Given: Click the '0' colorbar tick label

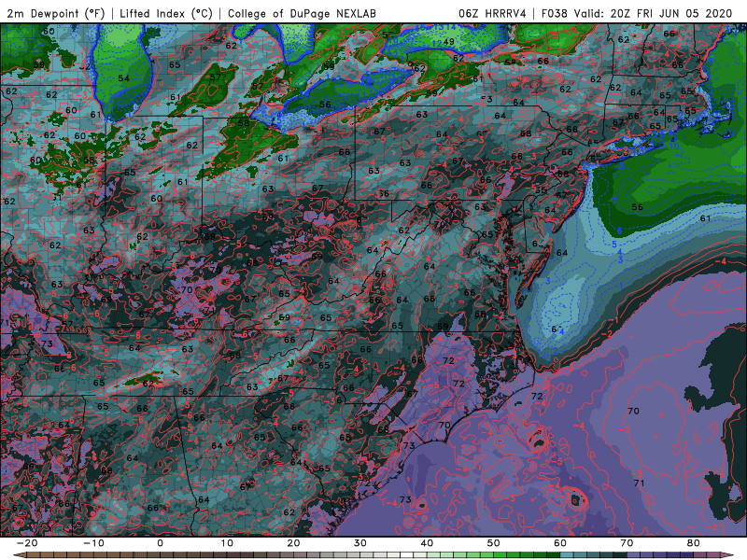Looking at the screenshot, I should pos(160,543).
